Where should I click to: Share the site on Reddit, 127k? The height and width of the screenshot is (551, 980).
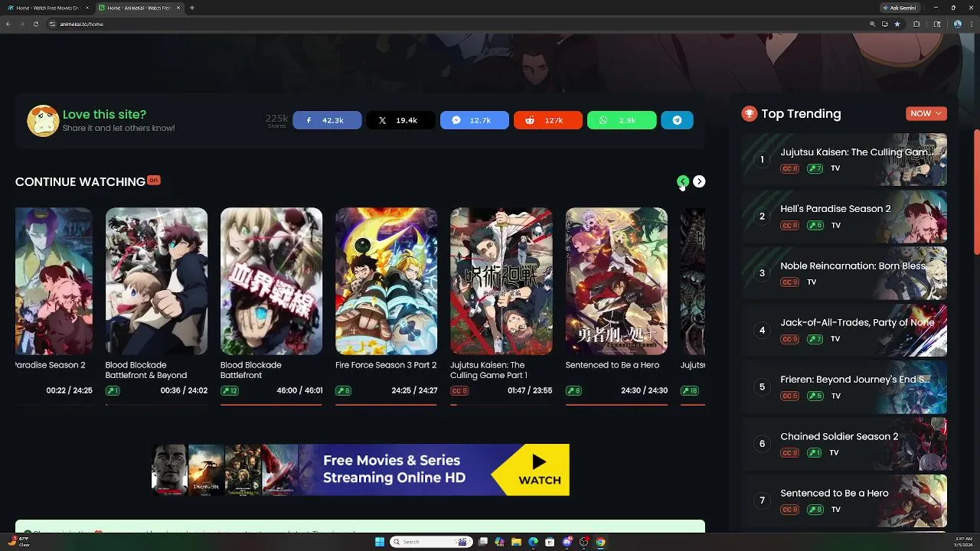click(547, 120)
